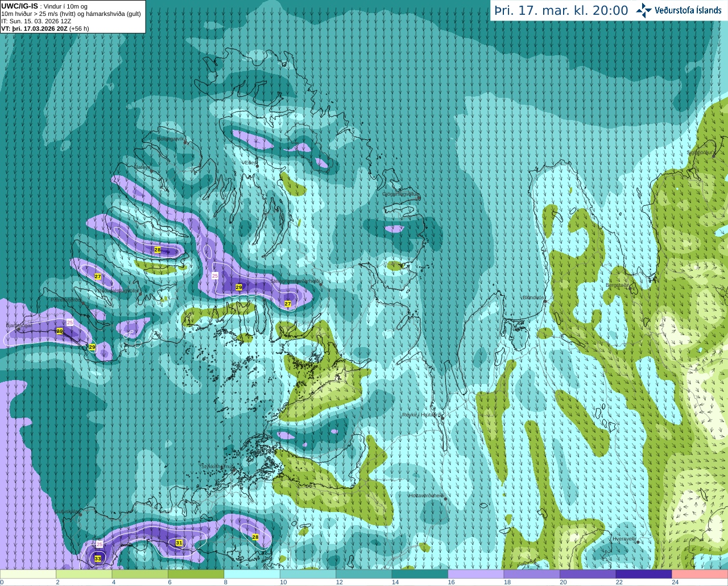Click the 'UWC/IG-IS : Vindur í 10m og' title line
Viewport: 728px width, 586px height.
(44, 6)
